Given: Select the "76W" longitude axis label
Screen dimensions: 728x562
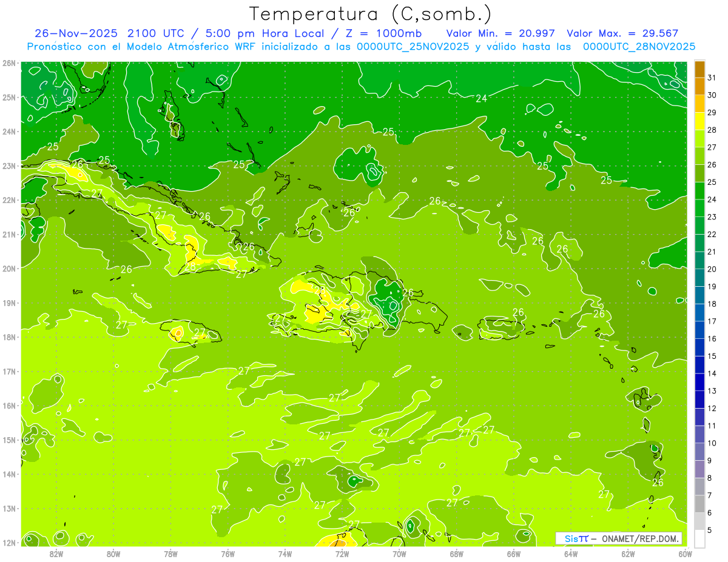Looking at the screenshot, I should 228,554.
